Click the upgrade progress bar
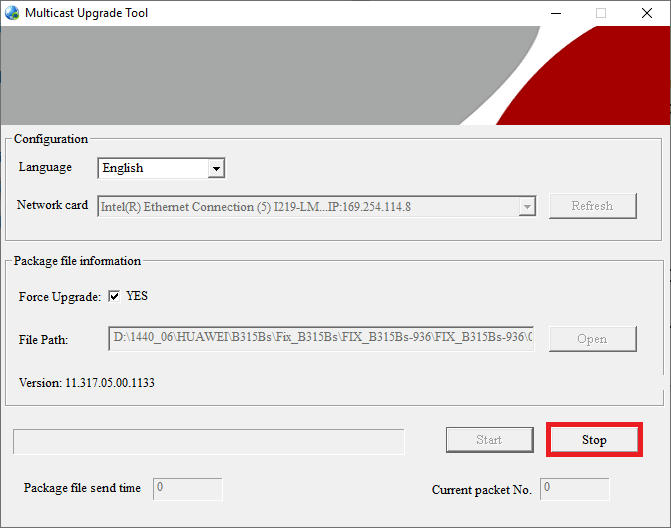671x528 pixels. tap(209, 441)
